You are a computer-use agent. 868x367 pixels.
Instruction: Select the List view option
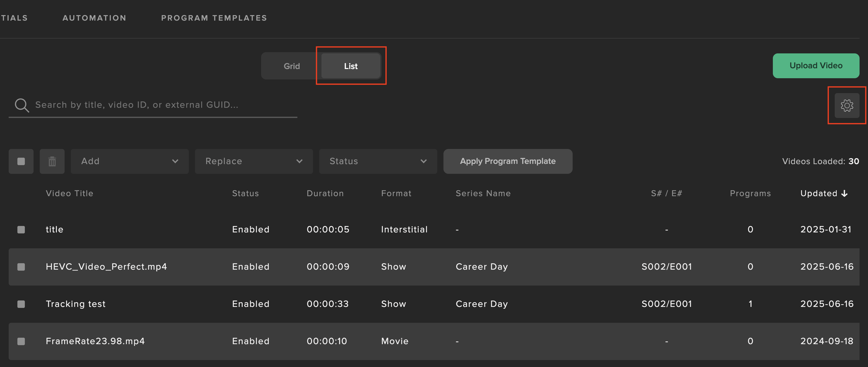tap(351, 66)
